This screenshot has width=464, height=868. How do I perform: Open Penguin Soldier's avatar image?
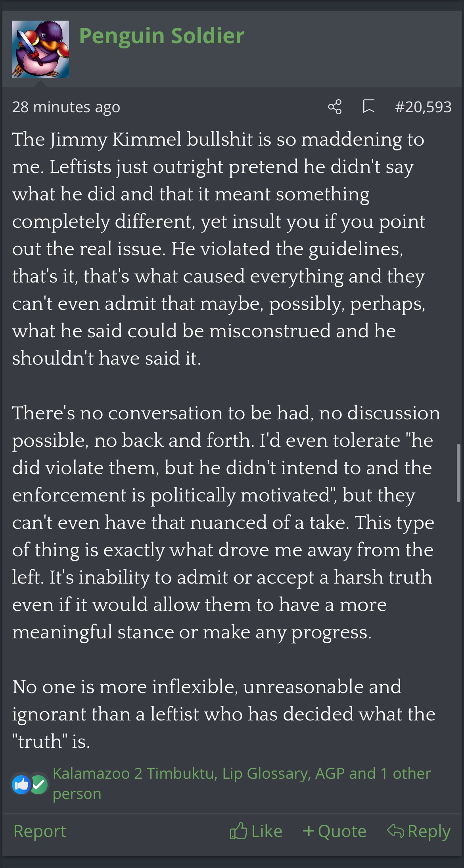coord(40,49)
